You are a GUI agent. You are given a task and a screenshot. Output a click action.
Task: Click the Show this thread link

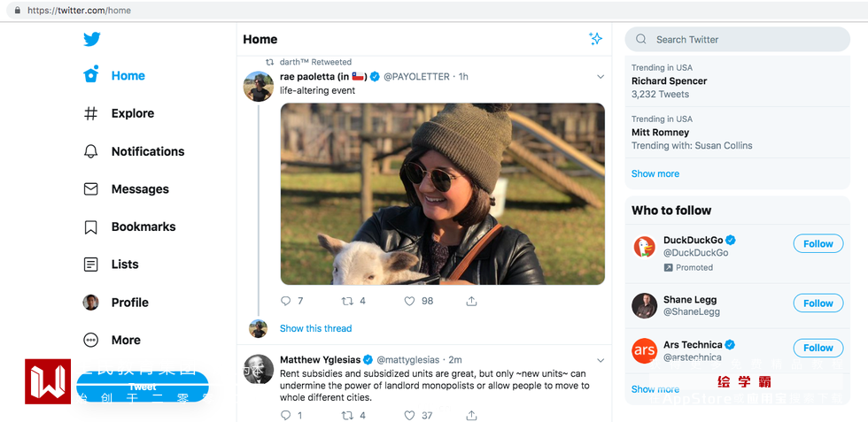click(x=315, y=328)
